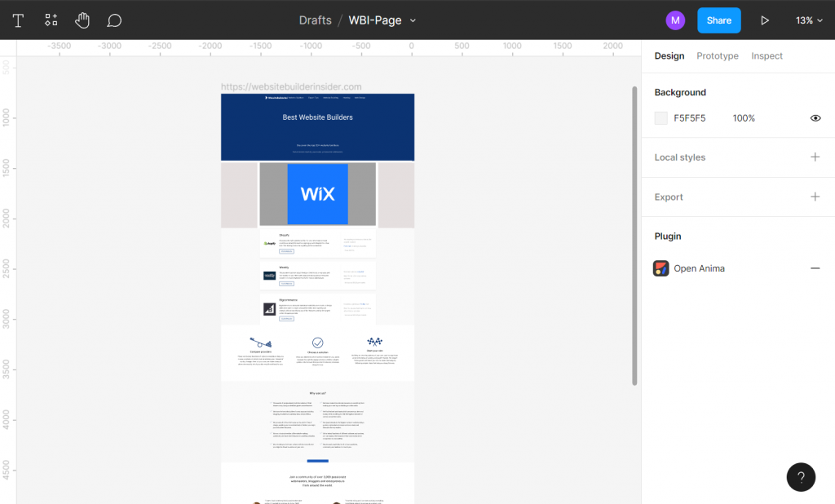The width and height of the screenshot is (835, 504).
Task: Add an Export setting with the plus
Action: (x=815, y=197)
